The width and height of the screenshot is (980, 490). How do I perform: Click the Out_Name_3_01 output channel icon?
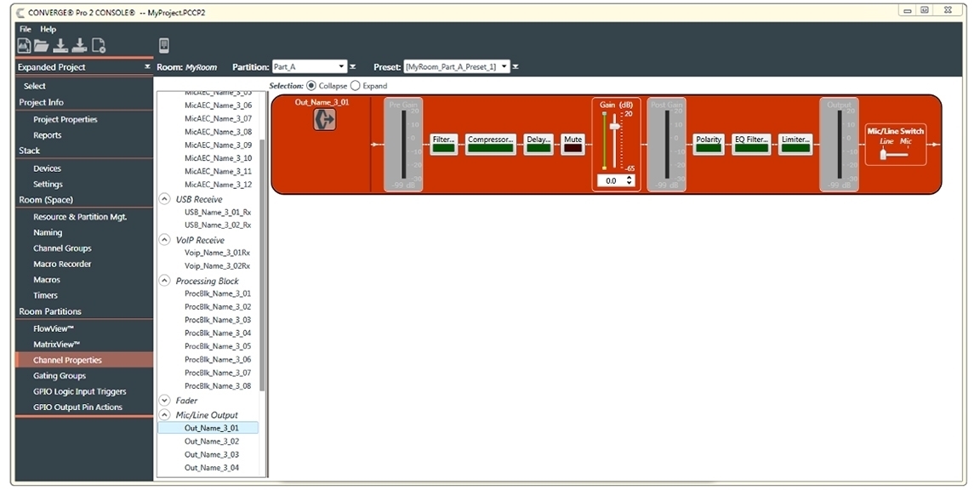pyautogui.click(x=324, y=120)
